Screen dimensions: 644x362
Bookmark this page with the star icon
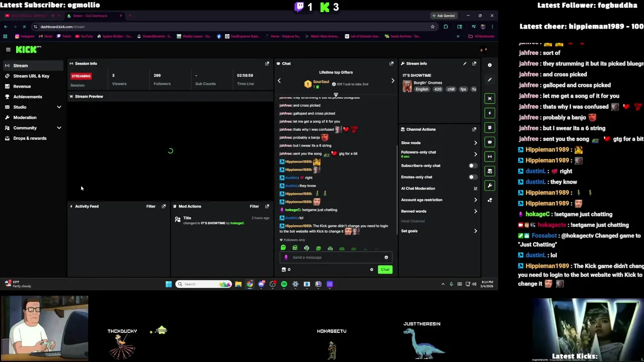click(x=433, y=27)
